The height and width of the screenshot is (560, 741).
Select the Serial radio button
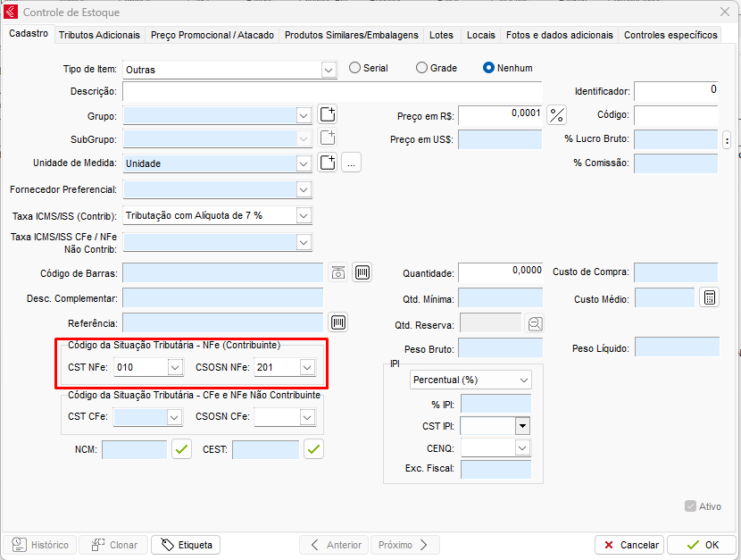pos(354,68)
